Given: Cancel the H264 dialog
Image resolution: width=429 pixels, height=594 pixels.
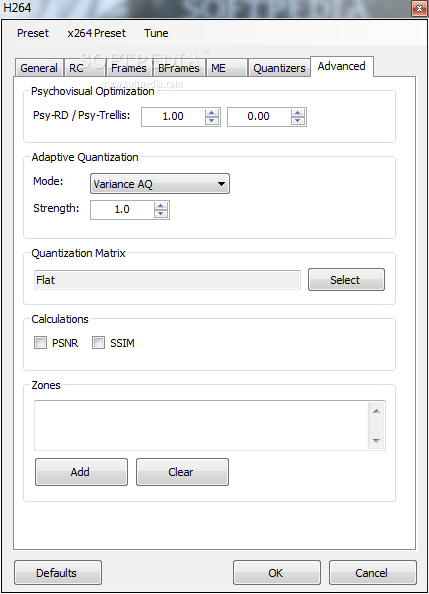Looking at the screenshot, I should [373, 573].
